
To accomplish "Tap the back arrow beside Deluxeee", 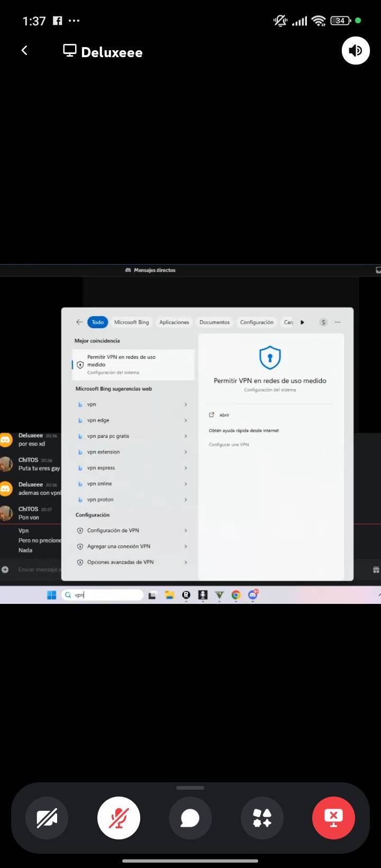I will [x=24, y=51].
